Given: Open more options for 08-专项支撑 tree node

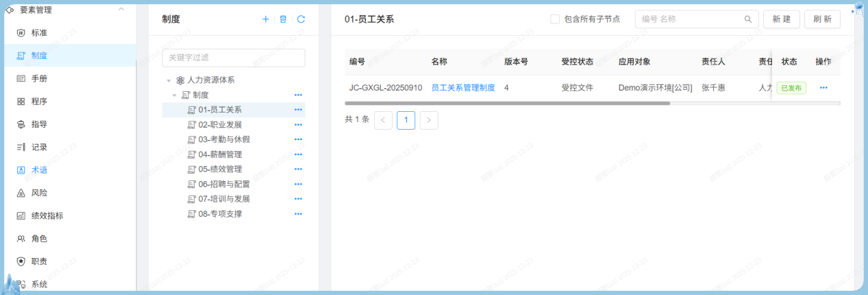Looking at the screenshot, I should coord(298,214).
